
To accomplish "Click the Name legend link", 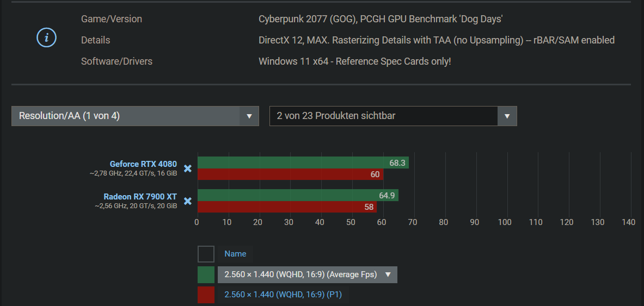I will coord(235,254).
